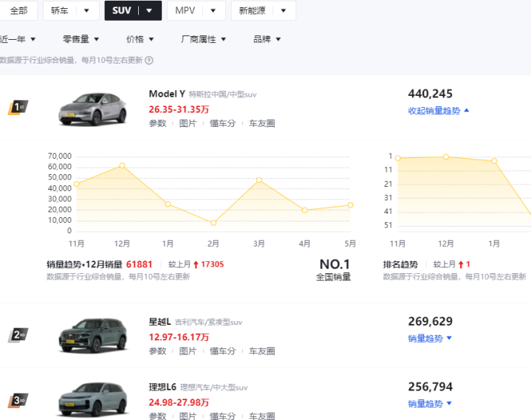Open the MPV dropdown arrow

tap(213, 11)
